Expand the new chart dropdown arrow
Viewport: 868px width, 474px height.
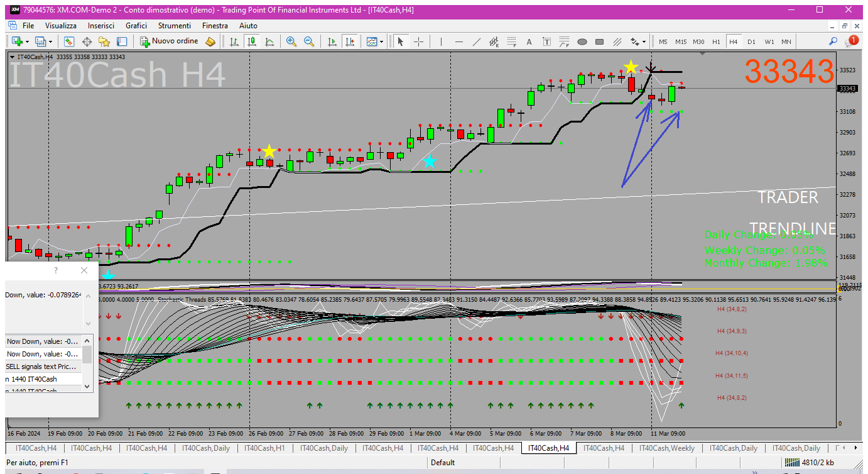(26, 41)
